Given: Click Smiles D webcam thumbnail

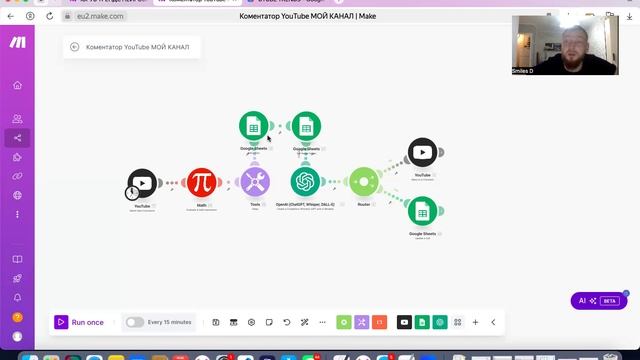Looking at the screenshot, I should coord(565,45).
